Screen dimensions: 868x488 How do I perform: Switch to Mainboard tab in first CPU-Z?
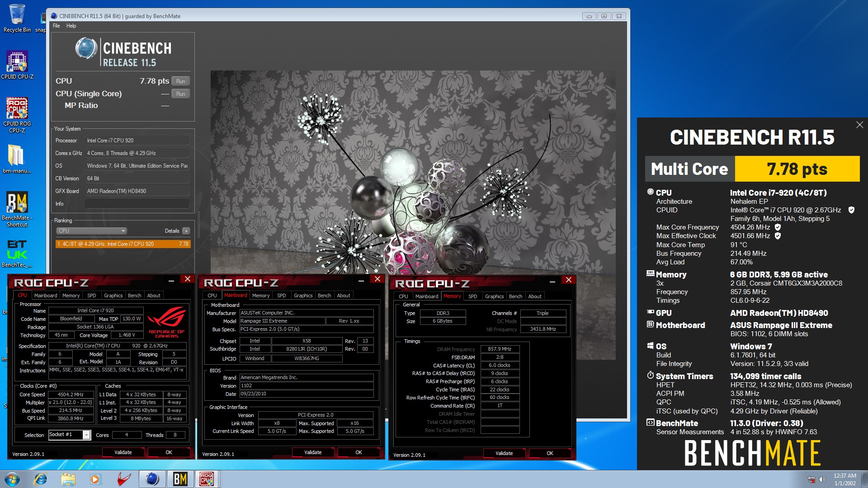click(46, 296)
